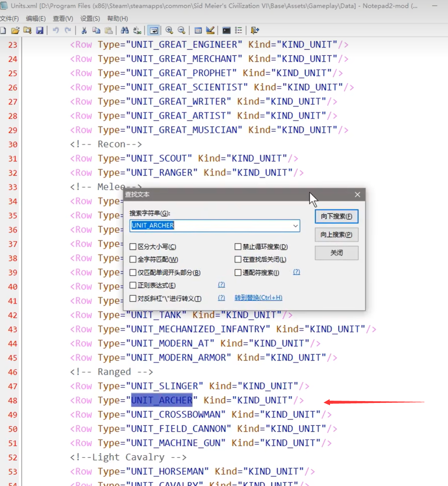Undo the last edit
Screen dimensions: 448x486
pos(56,30)
